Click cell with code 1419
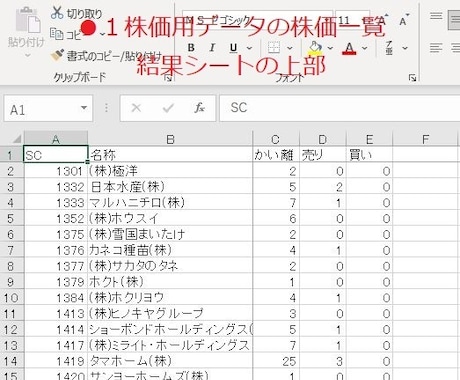The height and width of the screenshot is (380, 460). pos(56,361)
